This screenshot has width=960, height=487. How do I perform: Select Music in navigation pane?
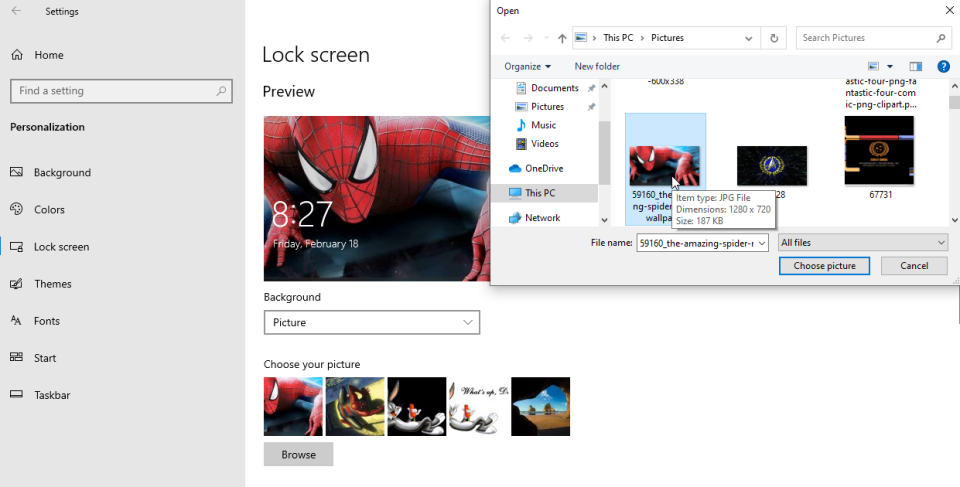tap(536, 125)
